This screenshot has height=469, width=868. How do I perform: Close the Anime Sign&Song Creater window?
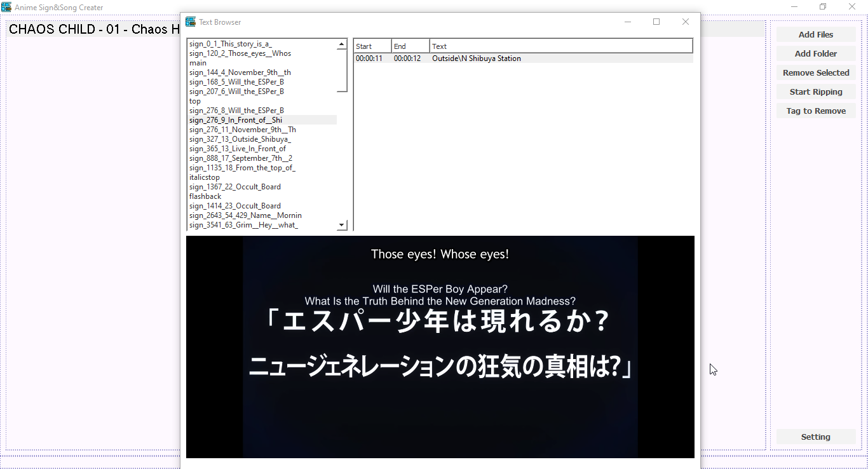852,7
